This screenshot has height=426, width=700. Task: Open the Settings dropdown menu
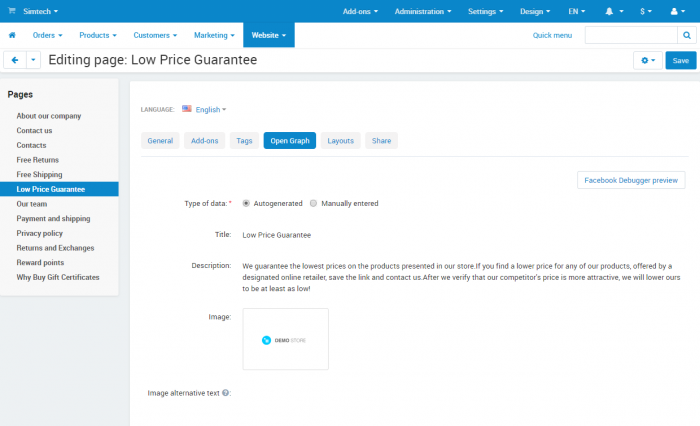[485, 12]
